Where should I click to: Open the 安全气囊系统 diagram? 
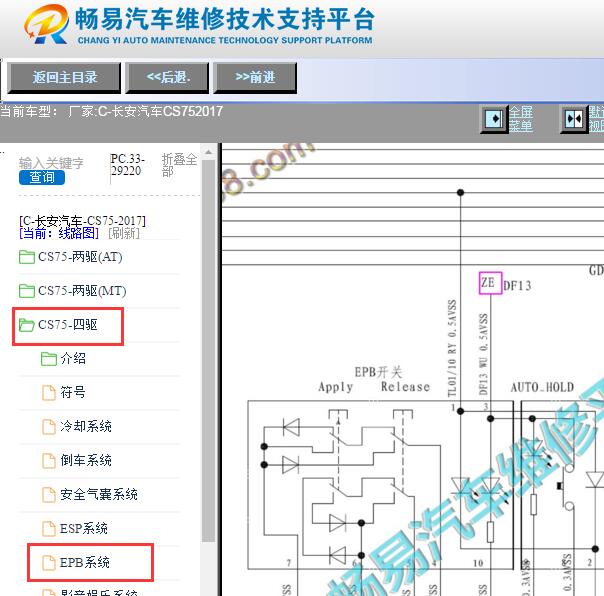point(99,495)
